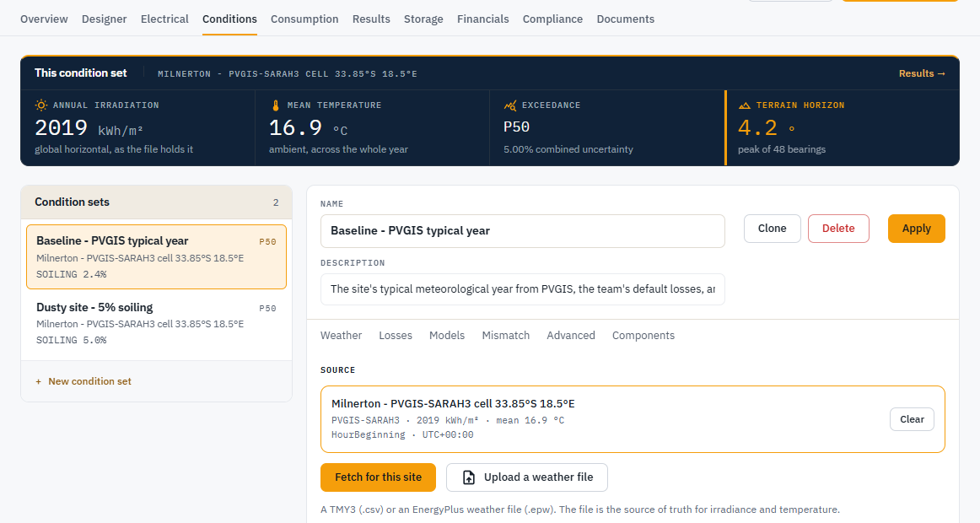Screen dimensions: 980x523
Task: Click the sun icon beside Annual Irradiation
Action: pyautogui.click(x=41, y=105)
